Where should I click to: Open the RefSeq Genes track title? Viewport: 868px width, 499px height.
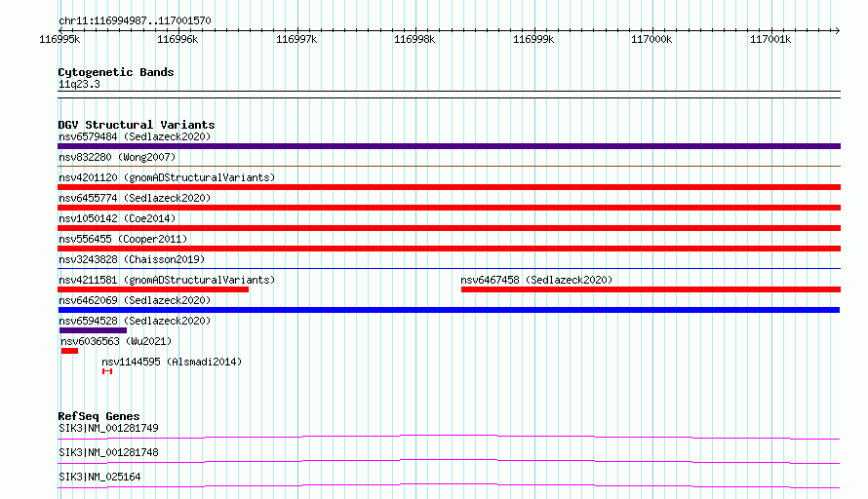tap(99, 416)
